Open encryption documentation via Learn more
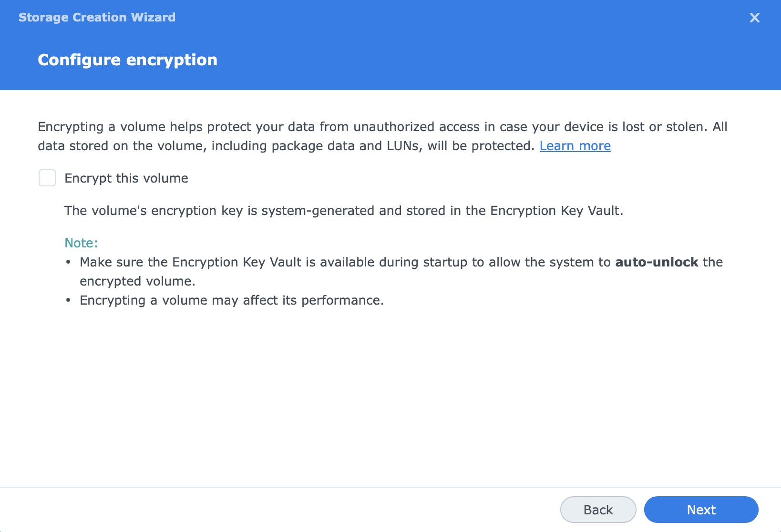781x532 pixels. click(x=575, y=146)
